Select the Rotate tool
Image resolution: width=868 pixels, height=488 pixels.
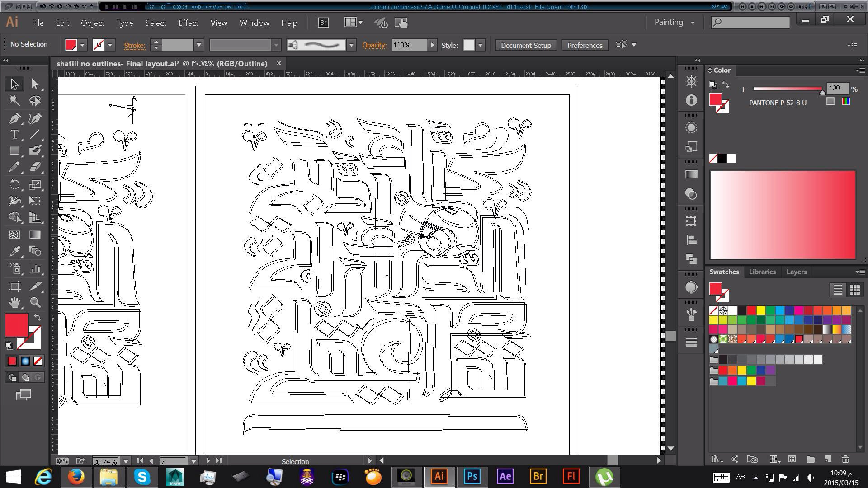(14, 184)
